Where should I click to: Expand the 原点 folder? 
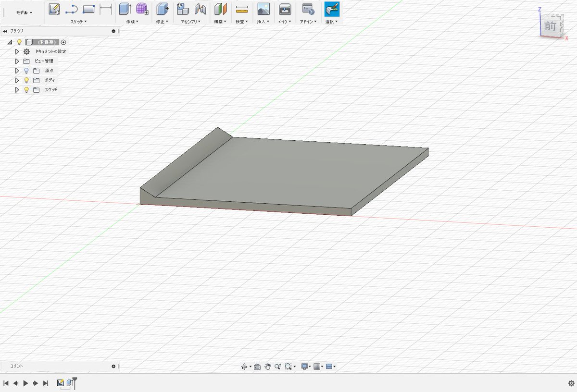coord(17,71)
